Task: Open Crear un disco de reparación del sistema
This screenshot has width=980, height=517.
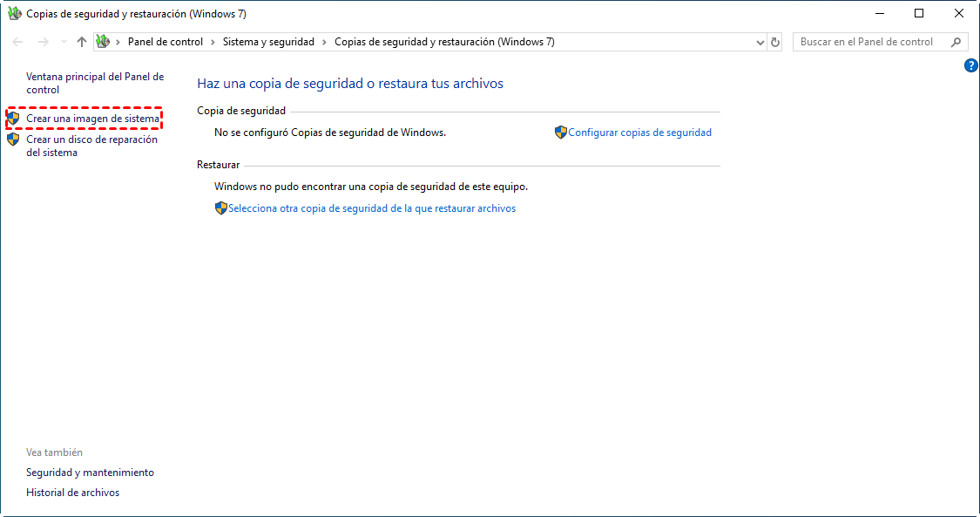Action: (91, 146)
